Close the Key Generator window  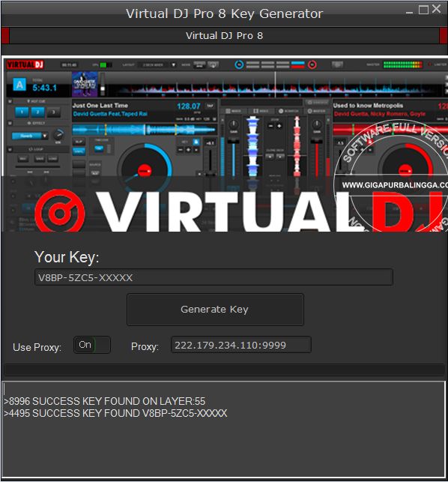point(436,9)
